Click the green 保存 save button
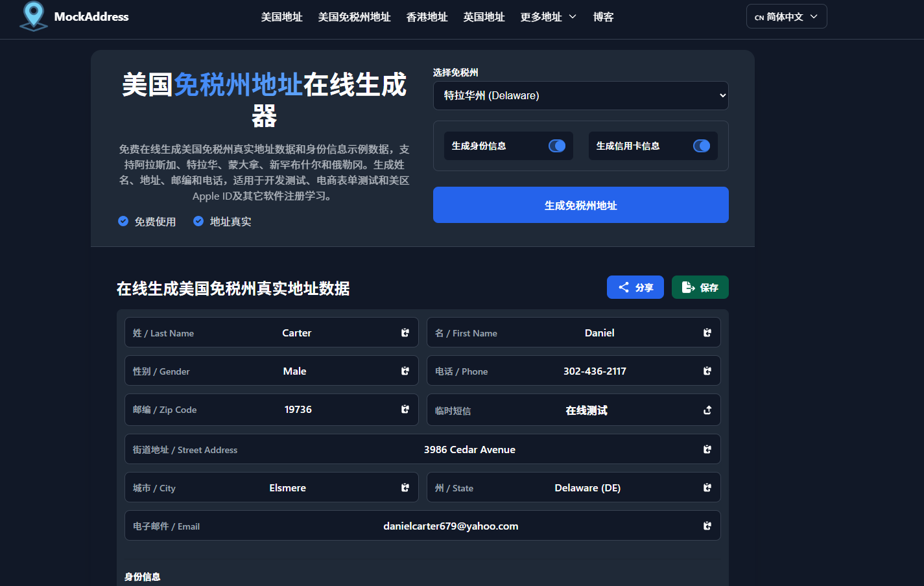Viewport: 924px width, 586px height. click(x=700, y=287)
